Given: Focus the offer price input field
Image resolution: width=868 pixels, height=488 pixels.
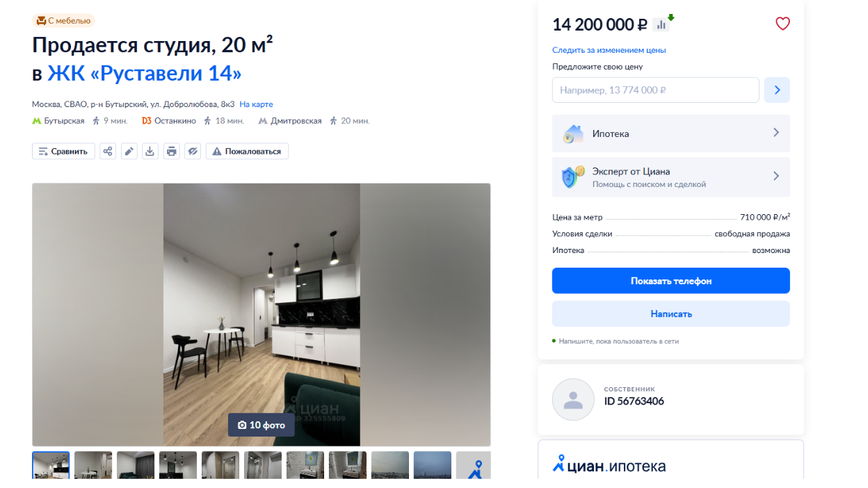Looking at the screenshot, I should click(x=656, y=90).
